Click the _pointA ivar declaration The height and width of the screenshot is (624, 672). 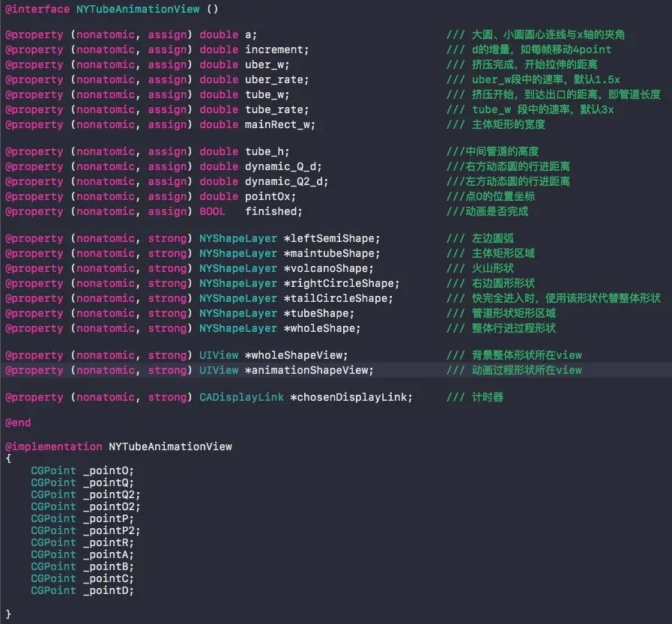[x=82, y=555]
